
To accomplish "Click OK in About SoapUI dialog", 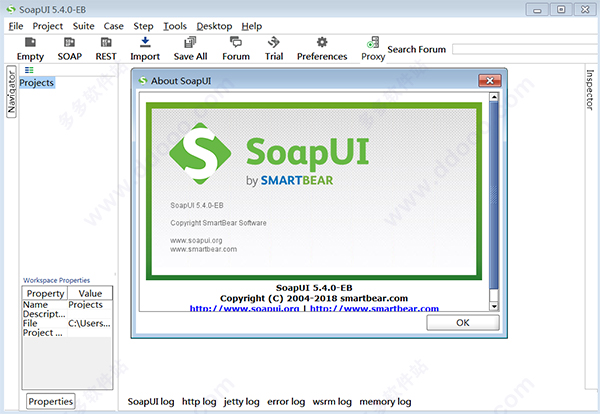I will click(x=463, y=323).
